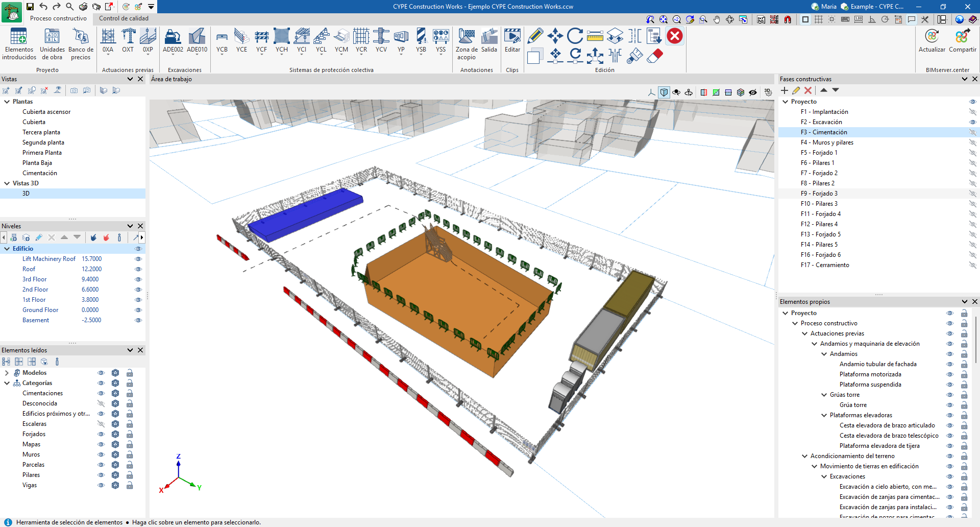Click the Actualizar BIMserver icon

click(x=932, y=41)
